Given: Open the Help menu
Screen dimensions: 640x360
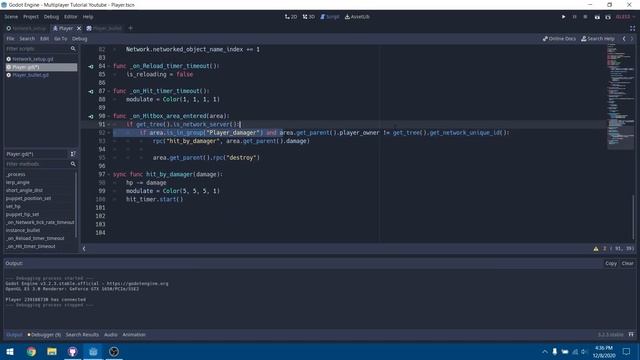Looking at the screenshot, I should coord(88,17).
